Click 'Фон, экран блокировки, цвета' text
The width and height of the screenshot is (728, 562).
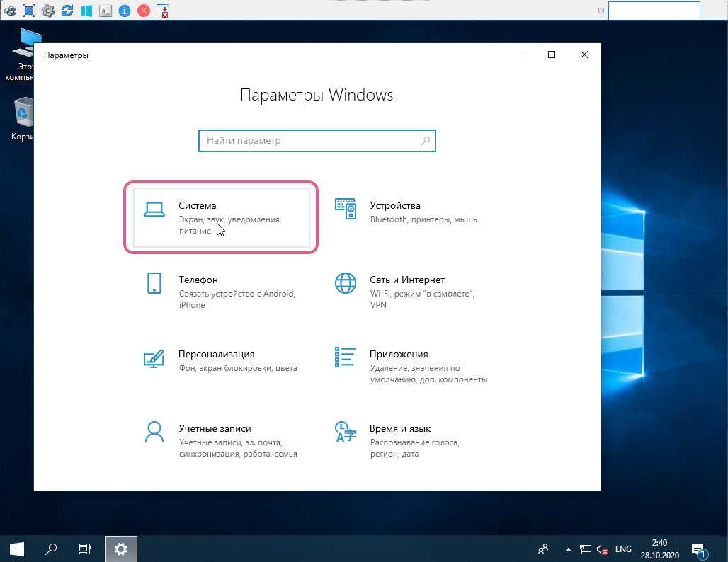click(x=238, y=368)
